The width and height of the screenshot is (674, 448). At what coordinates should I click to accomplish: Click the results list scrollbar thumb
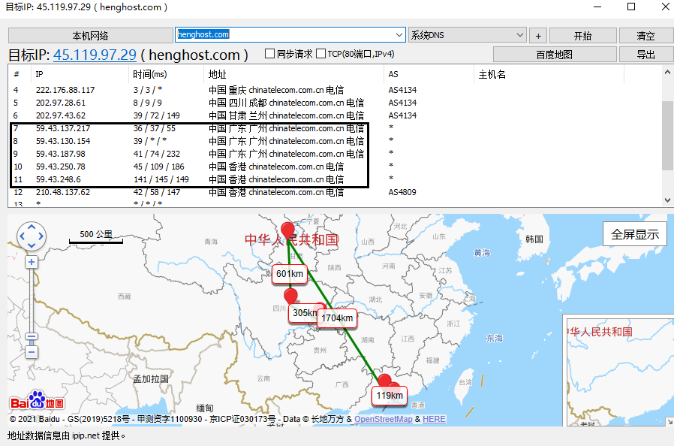point(667,135)
